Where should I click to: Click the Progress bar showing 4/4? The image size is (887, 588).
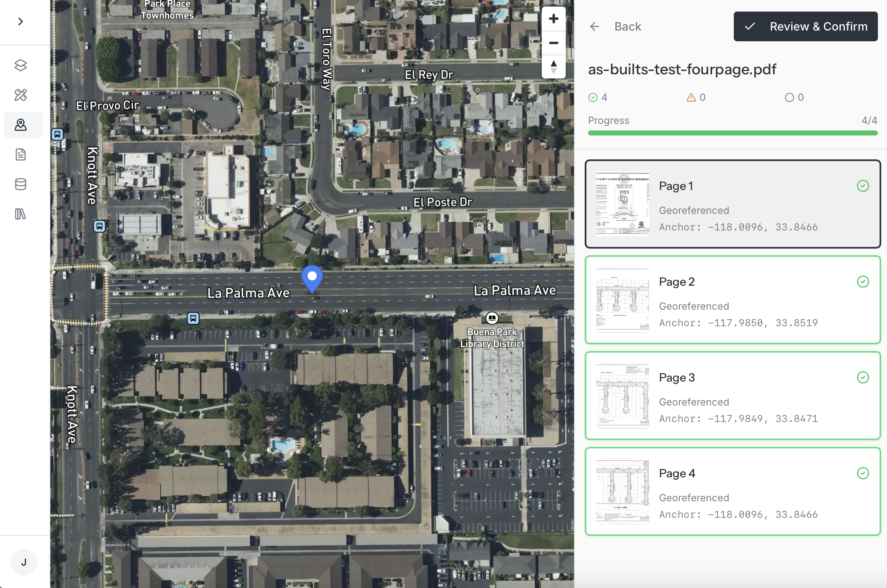point(733,133)
